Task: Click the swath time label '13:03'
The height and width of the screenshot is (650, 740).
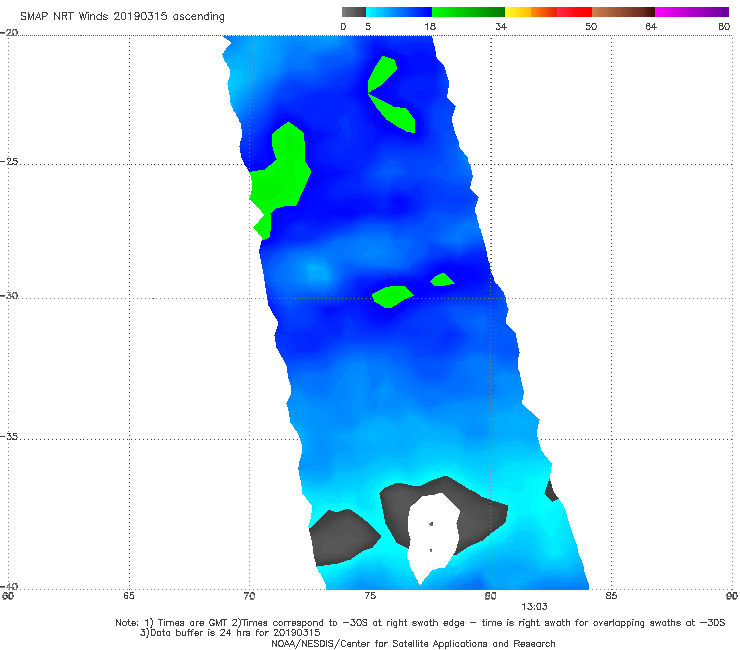Action: click(534, 607)
